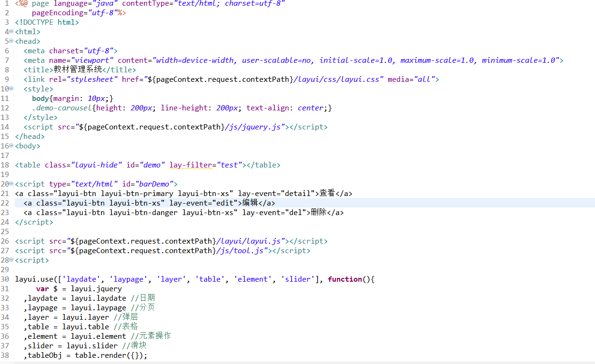This screenshot has width=595, height=364.
Task: Click the function keyword on line 30
Action: (345, 279)
